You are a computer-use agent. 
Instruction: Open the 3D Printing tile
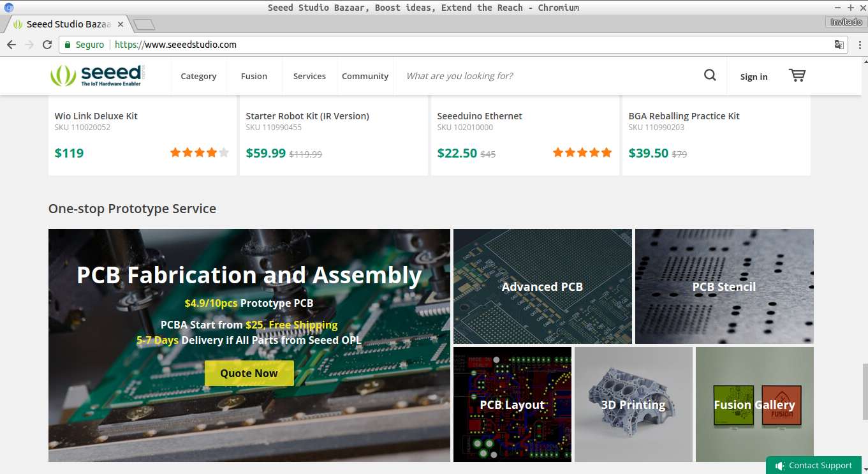point(633,404)
